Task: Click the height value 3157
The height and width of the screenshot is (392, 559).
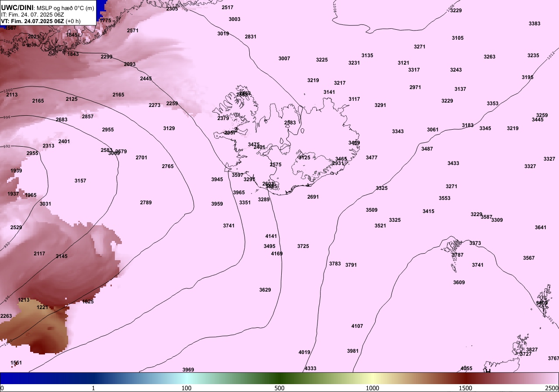Action: (80, 181)
